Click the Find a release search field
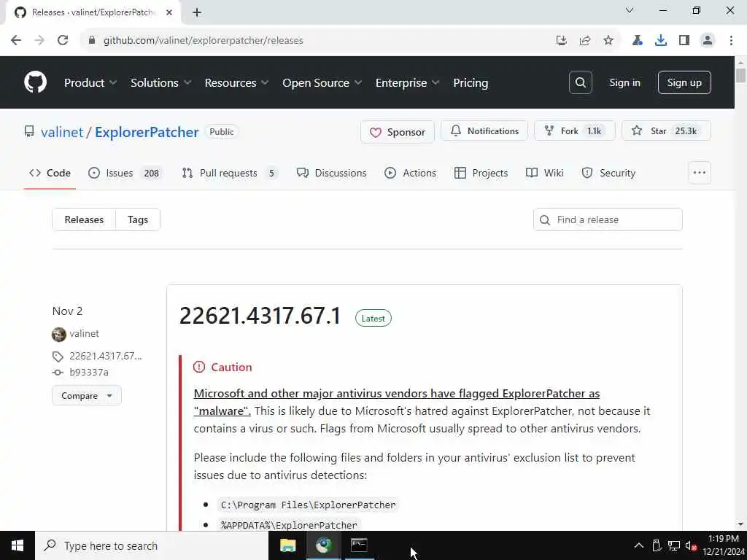 tap(608, 219)
